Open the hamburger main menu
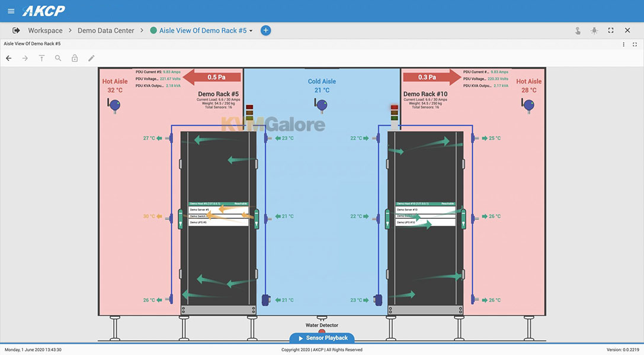The width and height of the screenshot is (644, 355). (11, 11)
